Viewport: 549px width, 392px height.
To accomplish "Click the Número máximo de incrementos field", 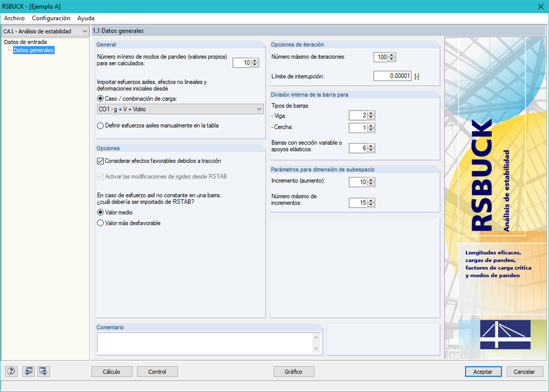I will click(x=358, y=203).
